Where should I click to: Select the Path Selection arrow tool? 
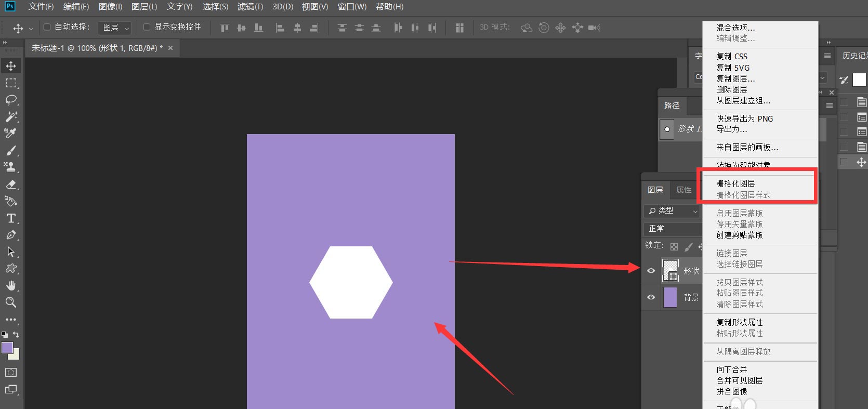(11, 252)
